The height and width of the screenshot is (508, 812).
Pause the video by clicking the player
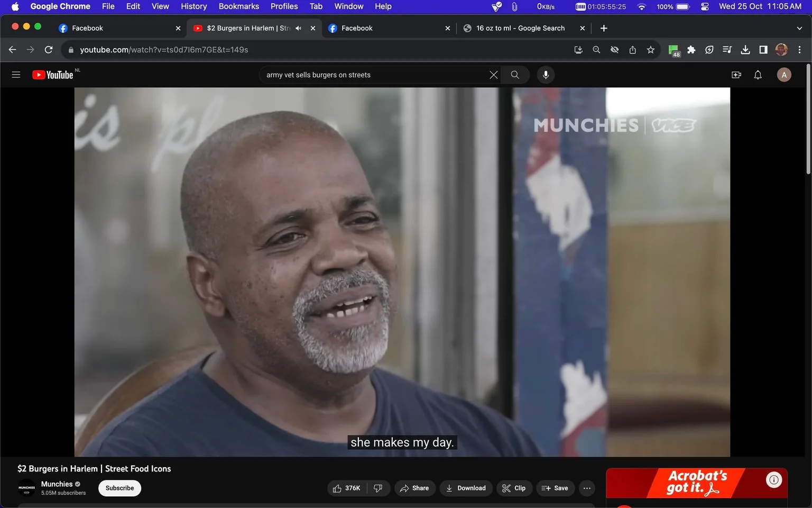click(x=402, y=272)
